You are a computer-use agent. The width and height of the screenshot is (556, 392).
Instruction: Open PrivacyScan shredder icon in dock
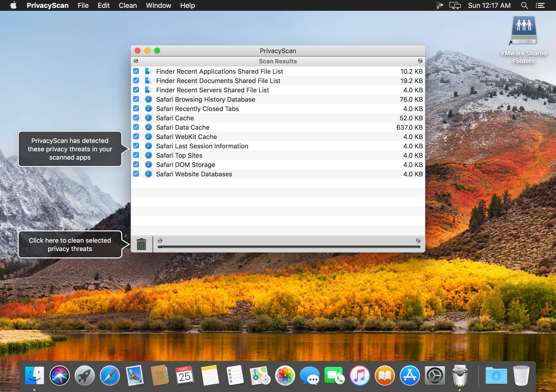(x=460, y=376)
